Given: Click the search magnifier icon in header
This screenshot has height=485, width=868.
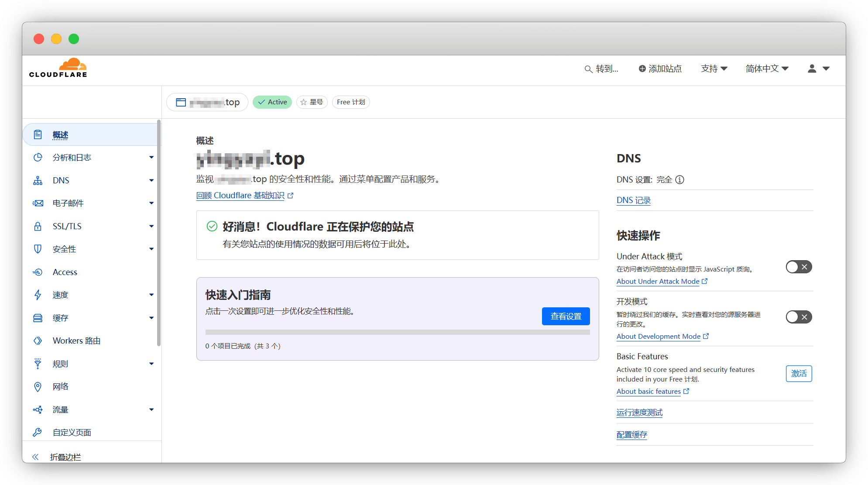Looking at the screenshot, I should (588, 69).
